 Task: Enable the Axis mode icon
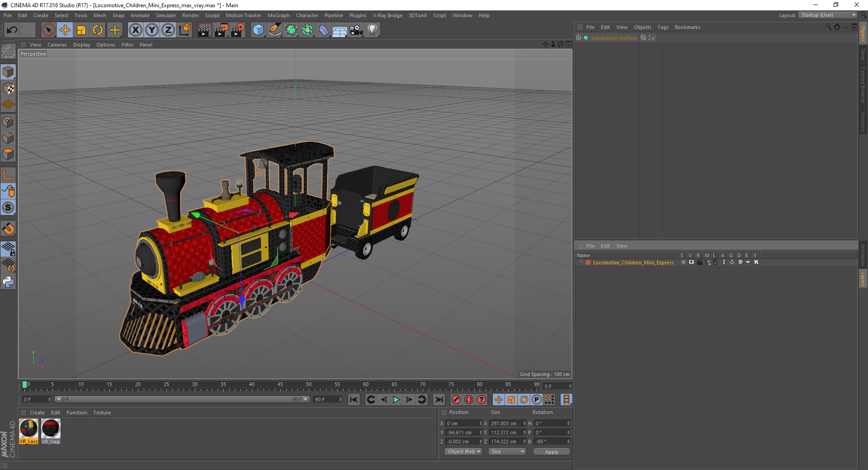click(8, 174)
